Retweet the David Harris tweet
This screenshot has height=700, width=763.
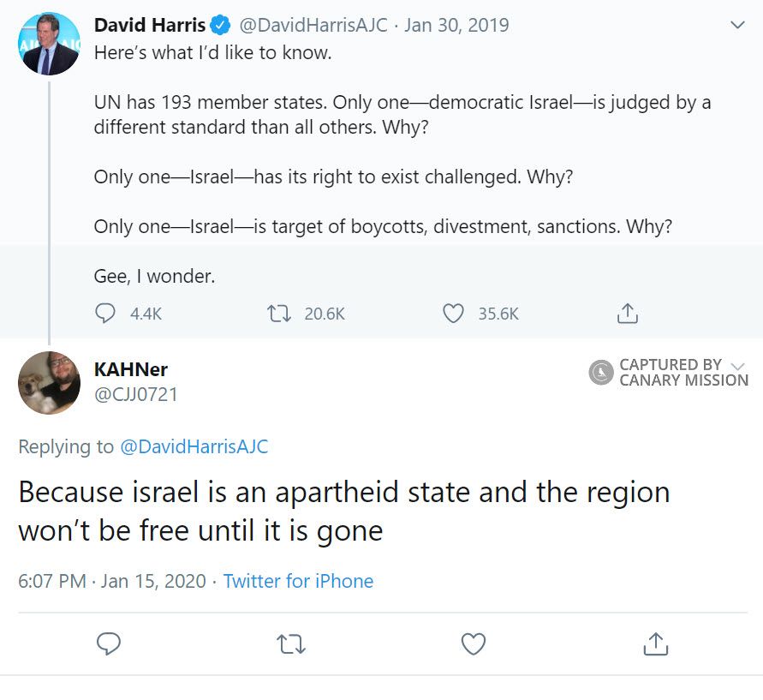(279, 314)
